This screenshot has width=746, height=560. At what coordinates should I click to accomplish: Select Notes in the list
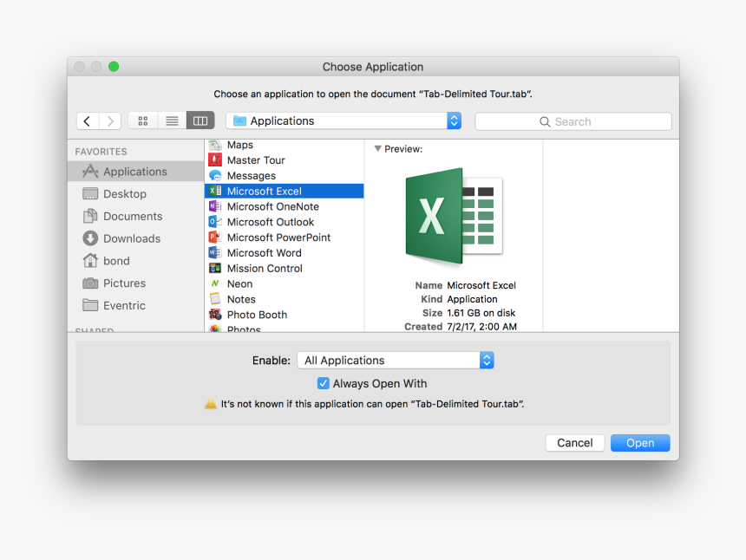click(284, 299)
